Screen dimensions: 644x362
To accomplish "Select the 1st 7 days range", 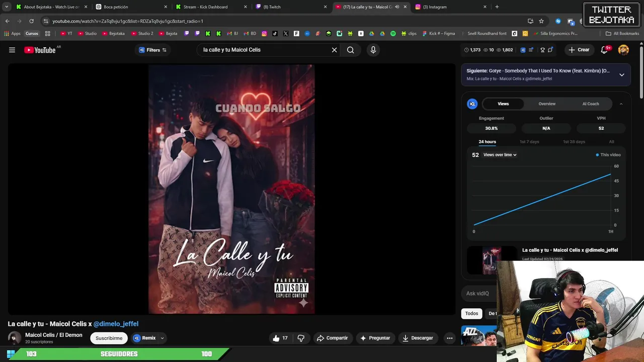I will pyautogui.click(x=529, y=142).
